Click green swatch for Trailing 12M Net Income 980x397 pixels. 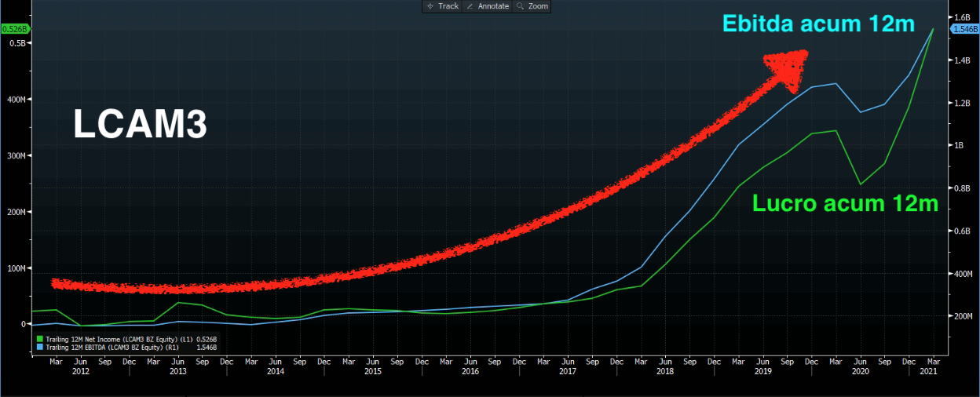pyautogui.click(x=40, y=338)
